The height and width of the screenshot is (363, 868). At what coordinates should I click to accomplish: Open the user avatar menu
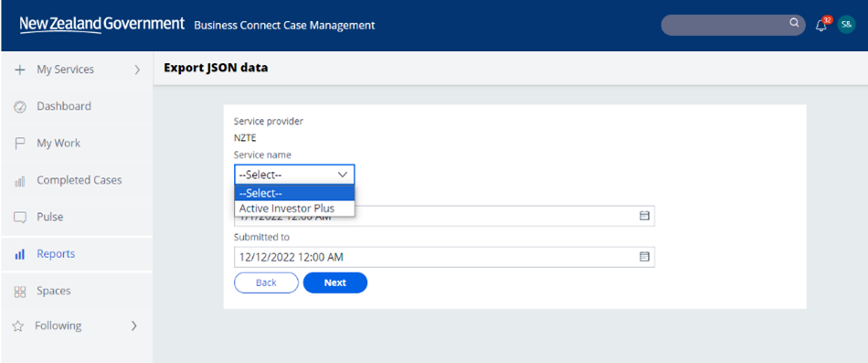[846, 25]
